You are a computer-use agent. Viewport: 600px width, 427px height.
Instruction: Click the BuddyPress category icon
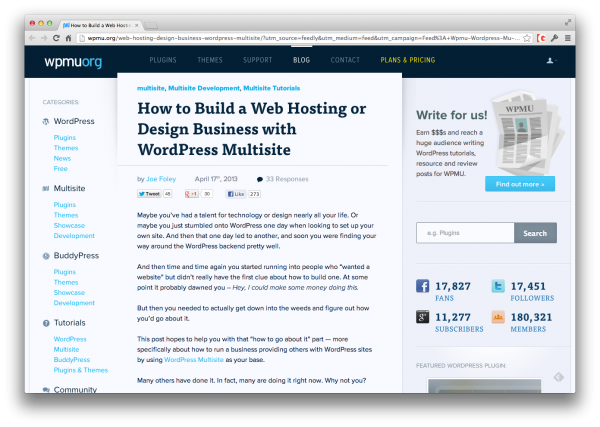[46, 256]
